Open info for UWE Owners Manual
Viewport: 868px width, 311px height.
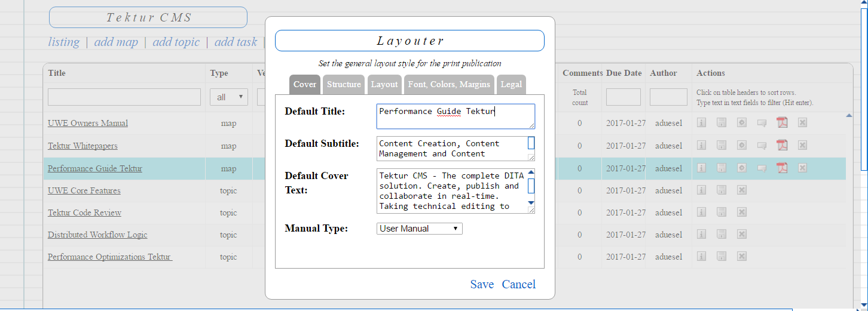[702, 123]
